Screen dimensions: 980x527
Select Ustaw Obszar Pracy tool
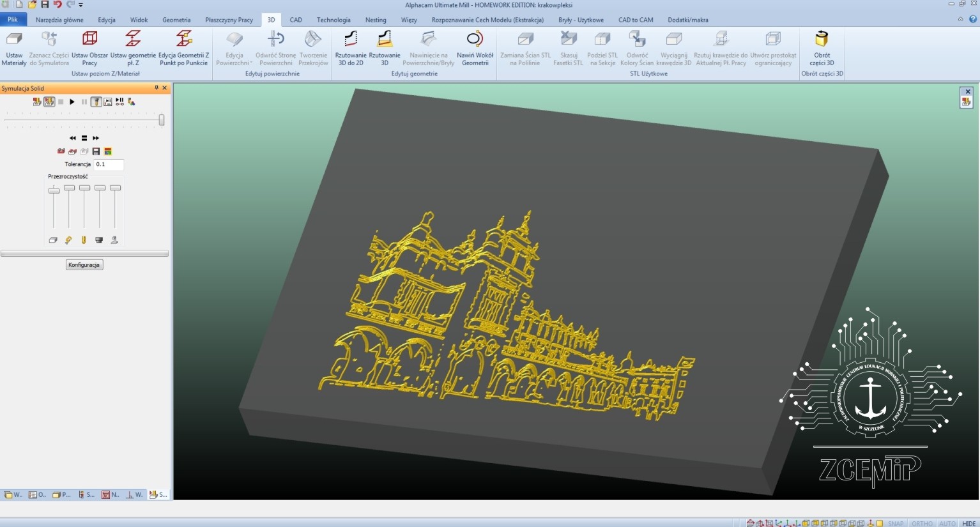(90, 49)
